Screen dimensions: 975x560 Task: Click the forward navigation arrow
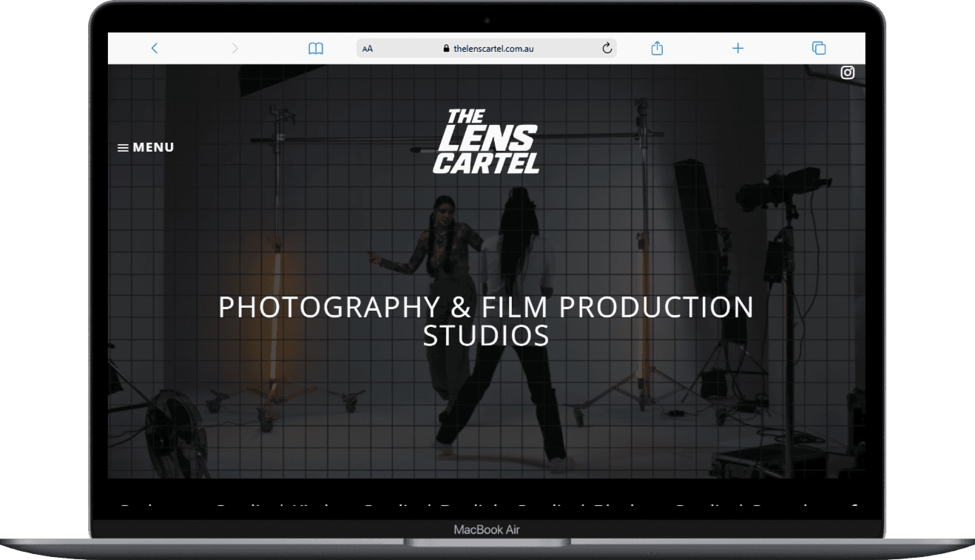[235, 48]
